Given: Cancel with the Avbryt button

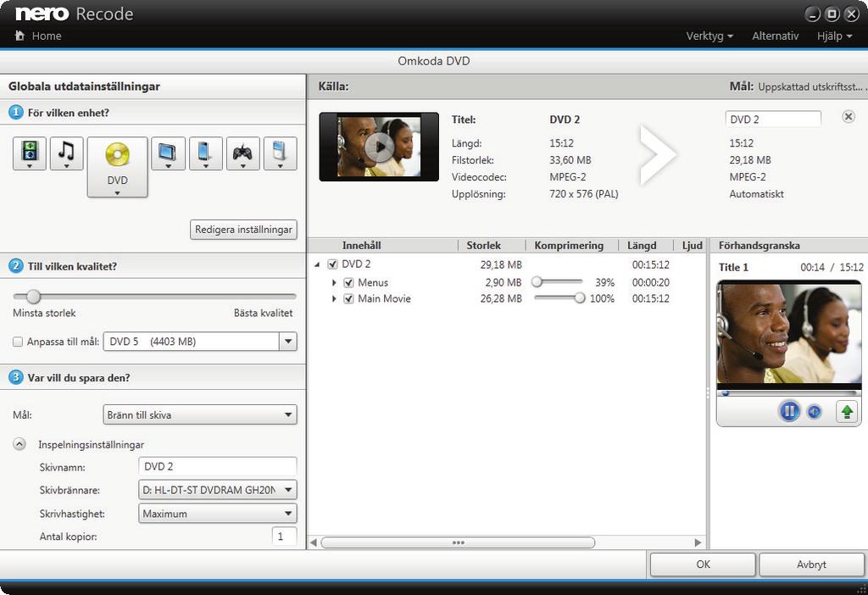Looking at the screenshot, I should click(x=811, y=564).
